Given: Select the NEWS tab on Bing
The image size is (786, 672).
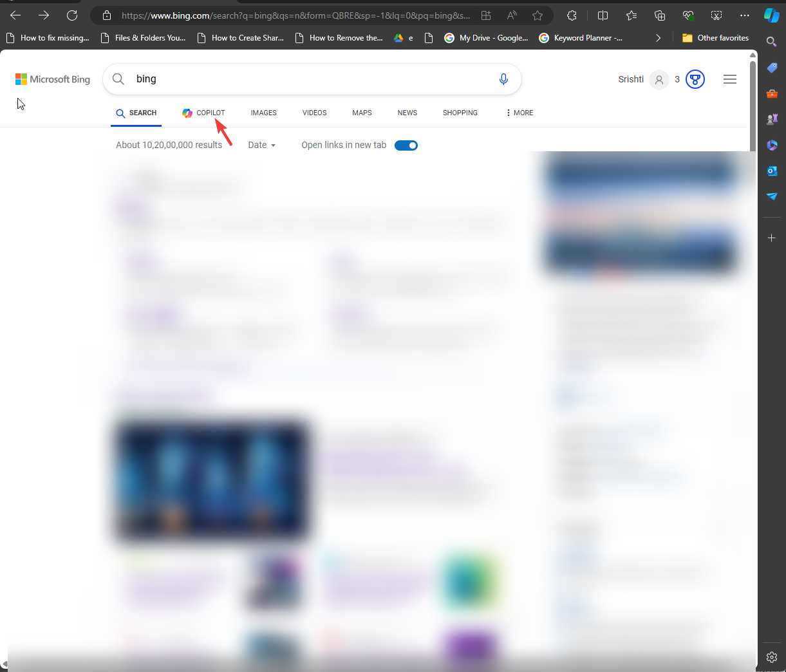Looking at the screenshot, I should coord(407,113).
